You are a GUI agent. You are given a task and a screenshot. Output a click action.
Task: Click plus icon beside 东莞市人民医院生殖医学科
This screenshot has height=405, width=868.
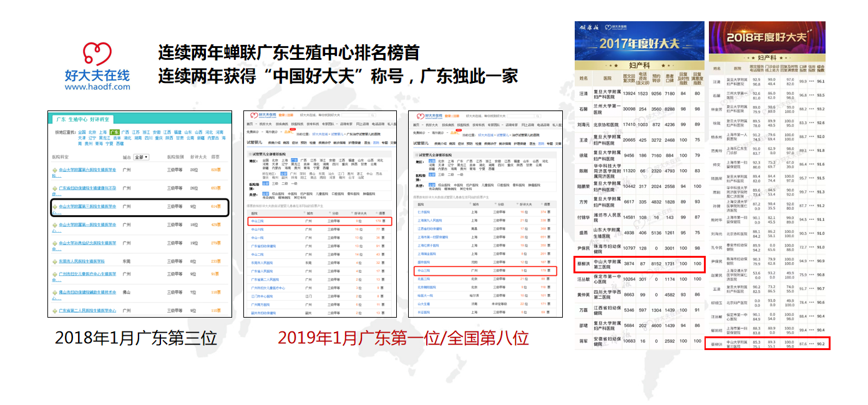(54, 261)
